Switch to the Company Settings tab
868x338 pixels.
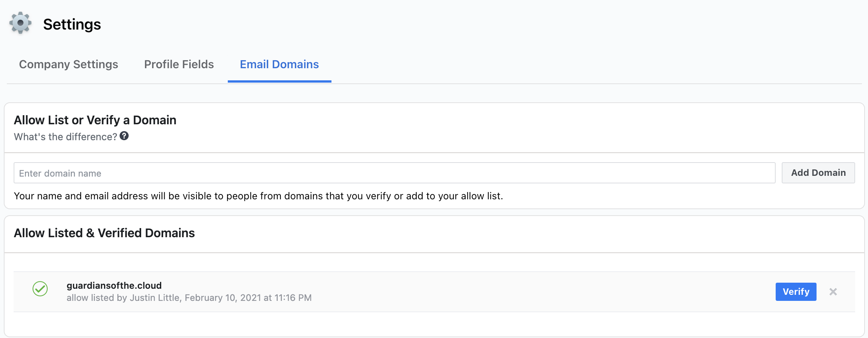68,64
